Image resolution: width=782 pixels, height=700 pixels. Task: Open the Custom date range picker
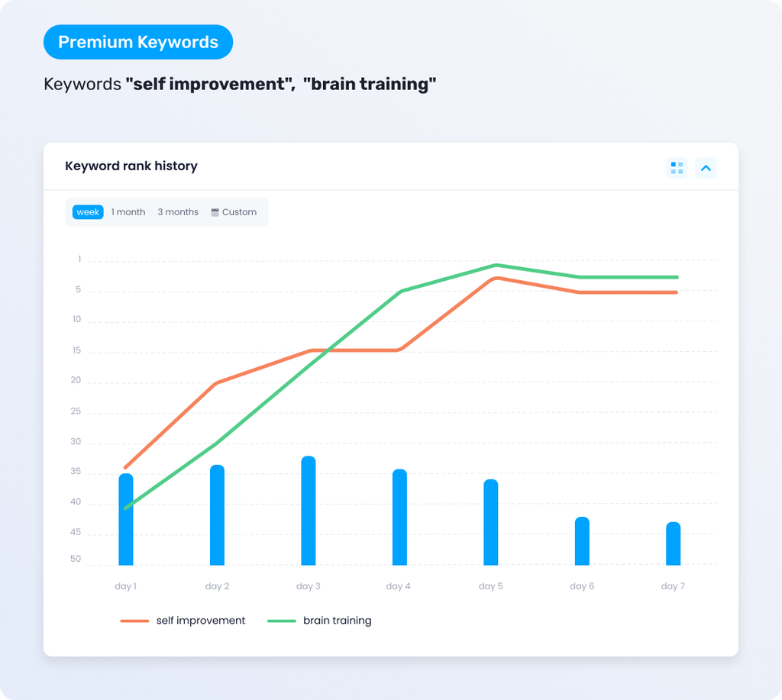coord(234,212)
